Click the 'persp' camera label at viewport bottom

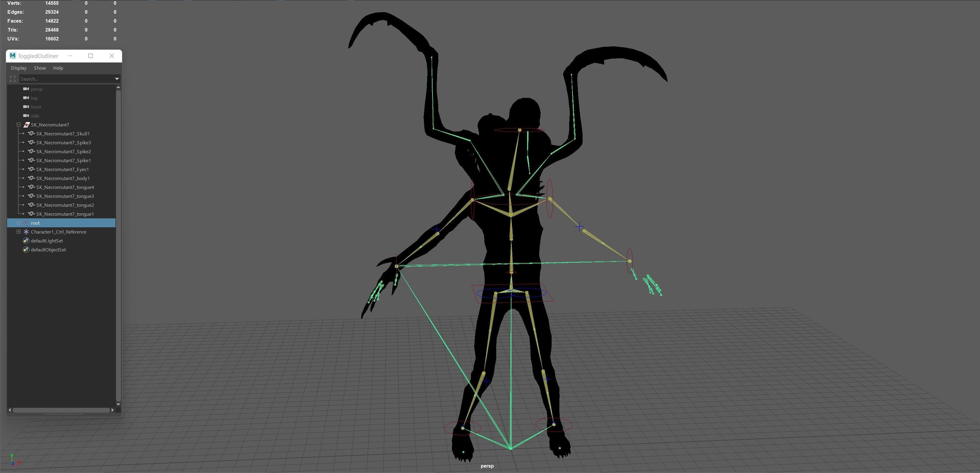tap(487, 466)
